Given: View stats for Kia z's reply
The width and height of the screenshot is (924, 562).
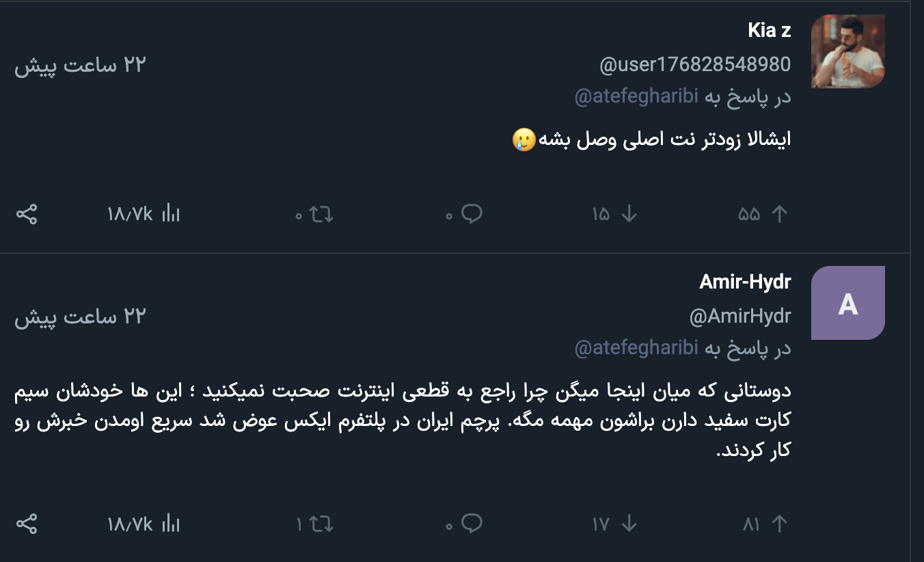Looking at the screenshot, I should [x=171, y=215].
